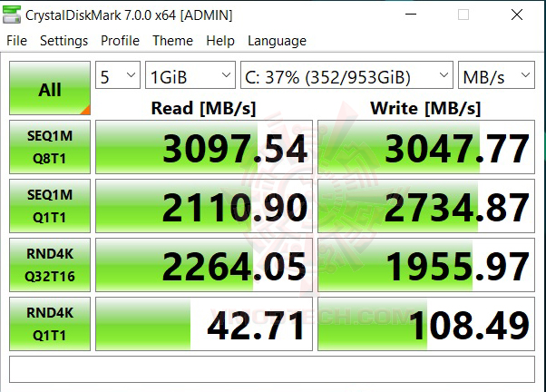Image resolution: width=546 pixels, height=392 pixels.
Task: Click the SEQ1M Q1T1 read result 2110.90
Action: (204, 206)
